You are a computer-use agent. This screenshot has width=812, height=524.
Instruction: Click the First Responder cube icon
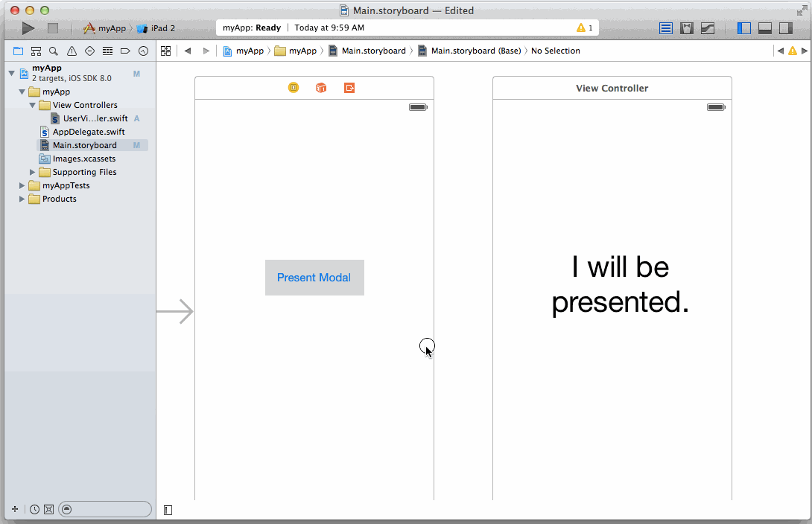coord(321,88)
